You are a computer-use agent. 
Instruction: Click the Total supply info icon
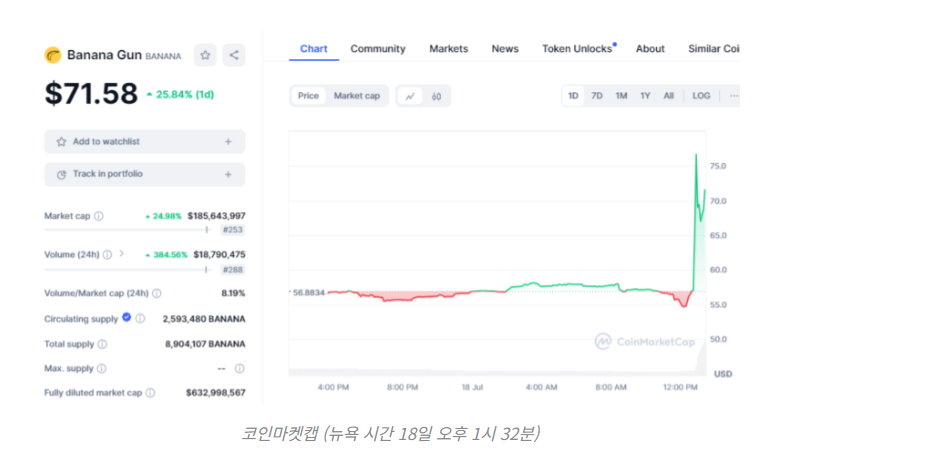102,344
